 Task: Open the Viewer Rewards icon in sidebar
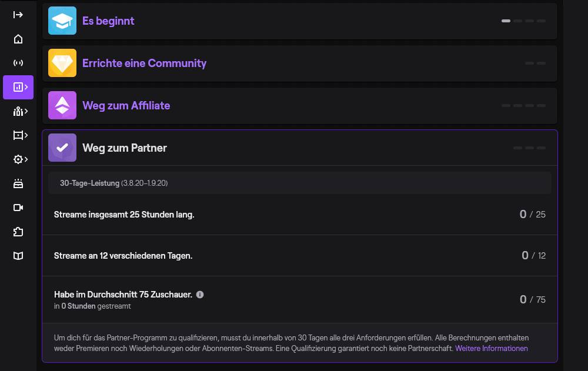pos(18,183)
